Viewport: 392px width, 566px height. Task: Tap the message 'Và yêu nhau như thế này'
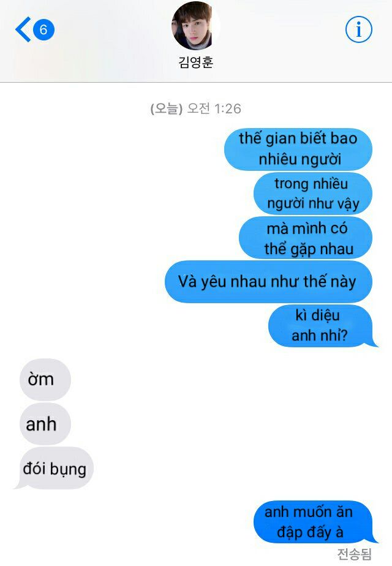point(268,282)
